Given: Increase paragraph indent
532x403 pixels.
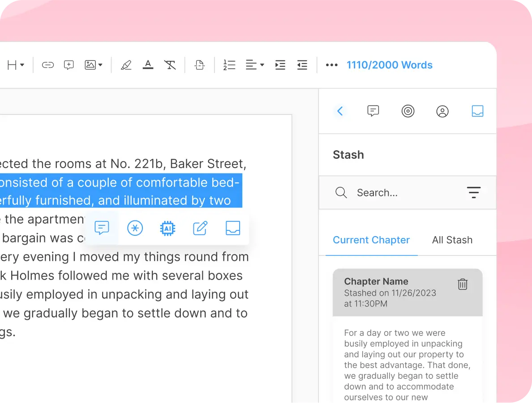Looking at the screenshot, I should coord(280,65).
